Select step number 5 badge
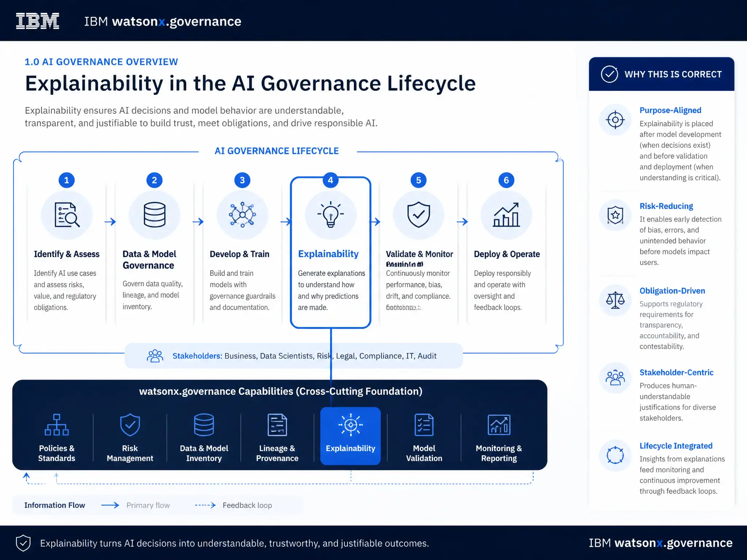The image size is (747, 560). [418, 180]
